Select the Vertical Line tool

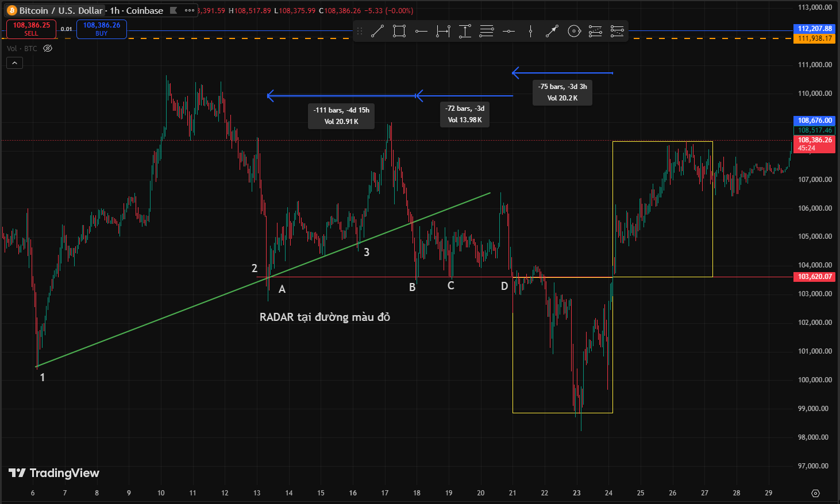[530, 32]
